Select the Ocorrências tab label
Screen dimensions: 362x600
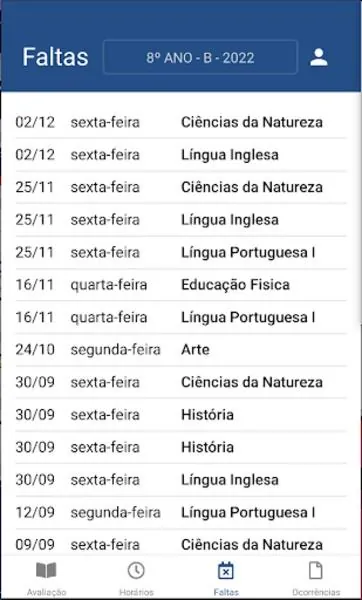pyautogui.click(x=316, y=592)
